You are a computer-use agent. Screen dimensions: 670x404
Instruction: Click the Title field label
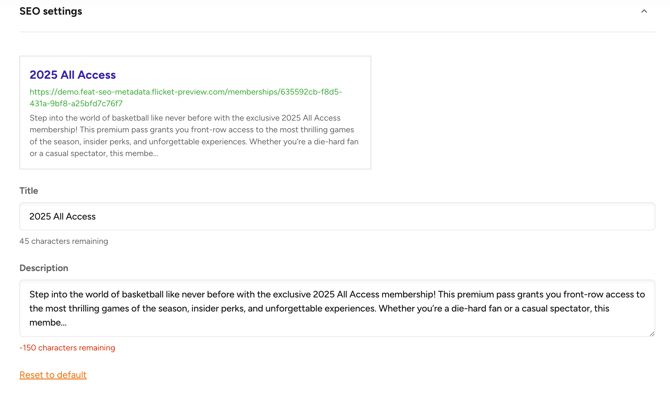29,191
